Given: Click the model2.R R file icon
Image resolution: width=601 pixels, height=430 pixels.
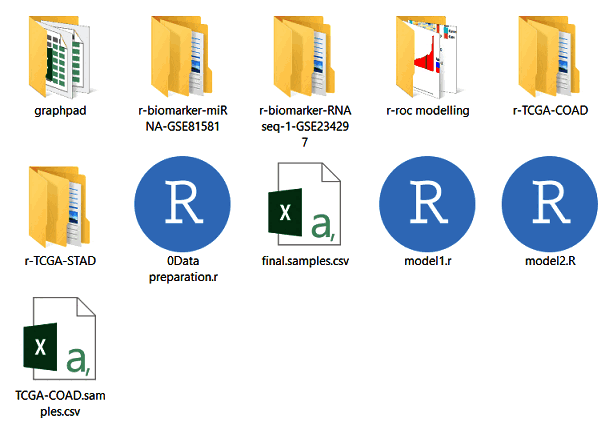Looking at the screenshot, I should [549, 206].
